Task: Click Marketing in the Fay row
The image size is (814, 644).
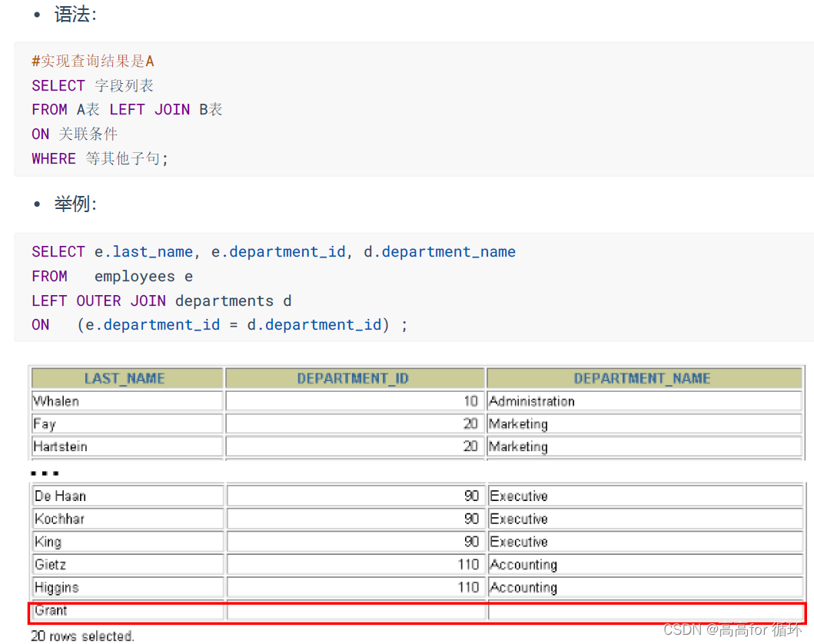Action: click(644, 424)
